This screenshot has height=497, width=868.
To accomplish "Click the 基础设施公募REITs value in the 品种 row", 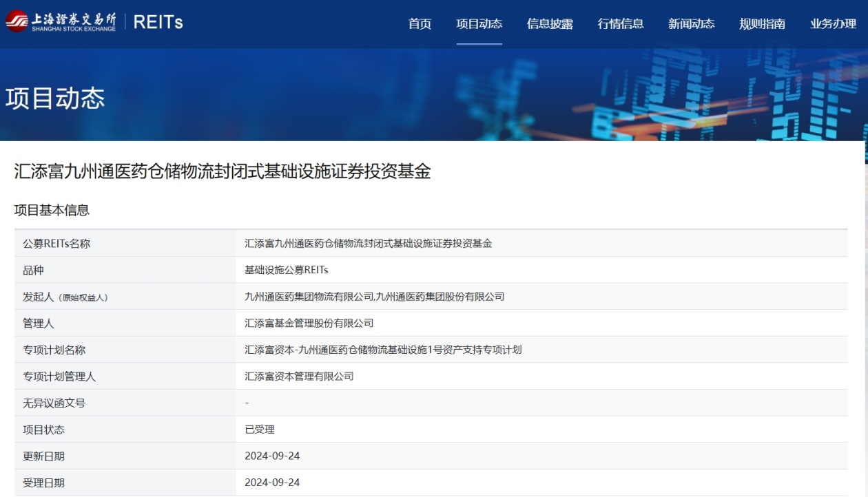I will pyautogui.click(x=287, y=270).
